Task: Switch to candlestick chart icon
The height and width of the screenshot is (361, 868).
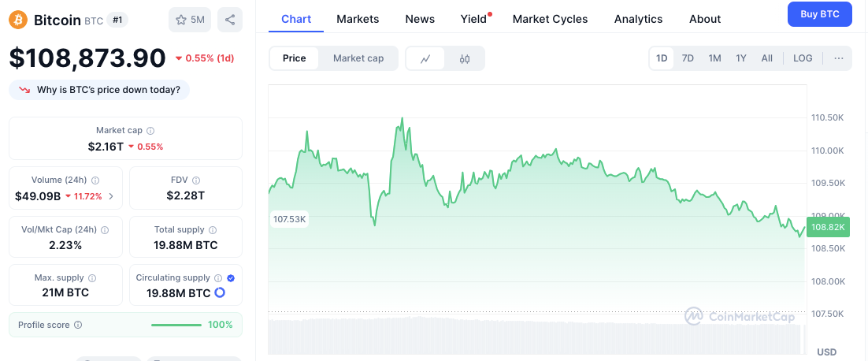Action: (x=465, y=58)
